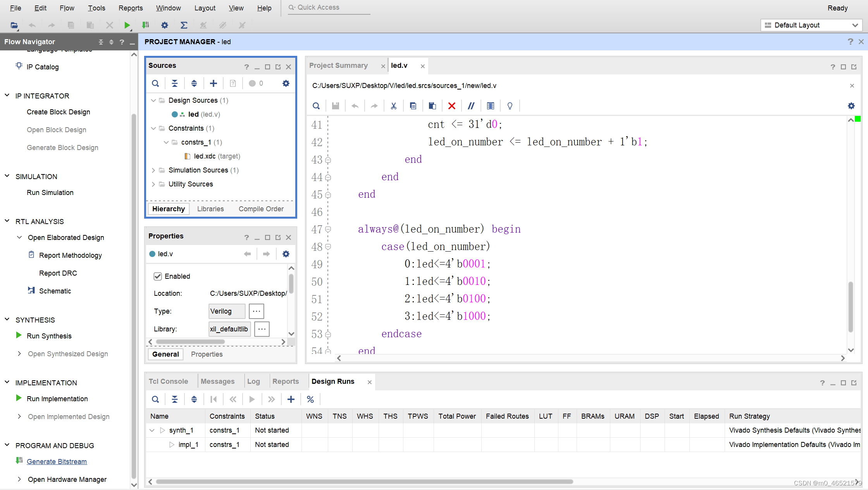Click the percent icon in Design Runs toolbar
Viewport: 868px width, 490px height.
coord(310,399)
